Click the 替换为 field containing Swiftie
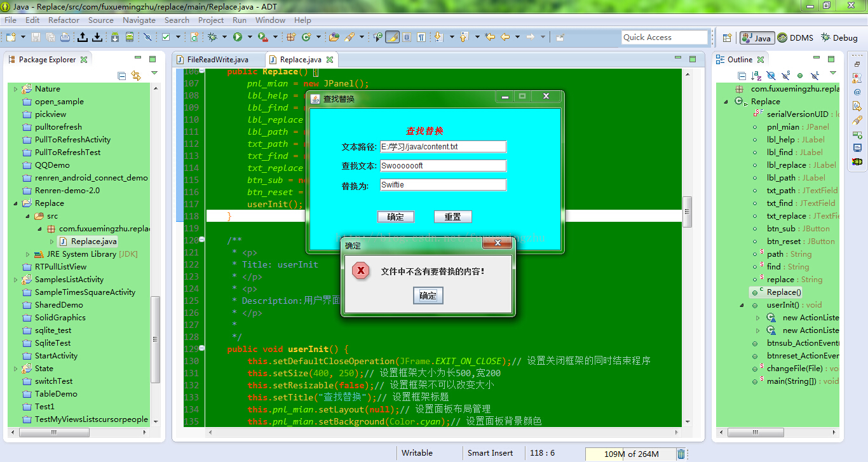Screen dimensions: 868x462 [x=443, y=185]
